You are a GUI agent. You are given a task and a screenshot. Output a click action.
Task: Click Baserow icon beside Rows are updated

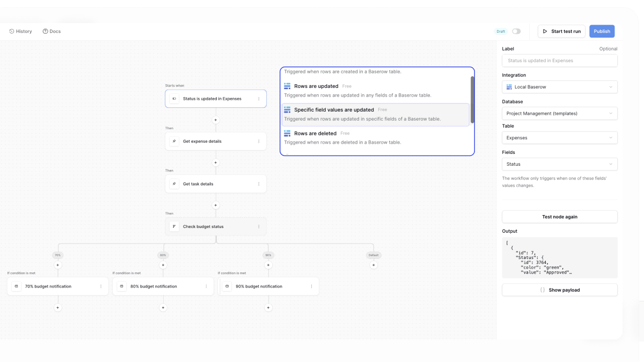point(287,86)
